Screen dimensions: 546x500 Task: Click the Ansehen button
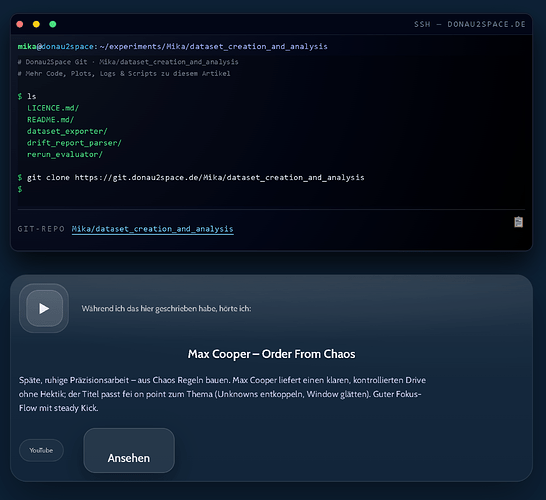[129, 451]
